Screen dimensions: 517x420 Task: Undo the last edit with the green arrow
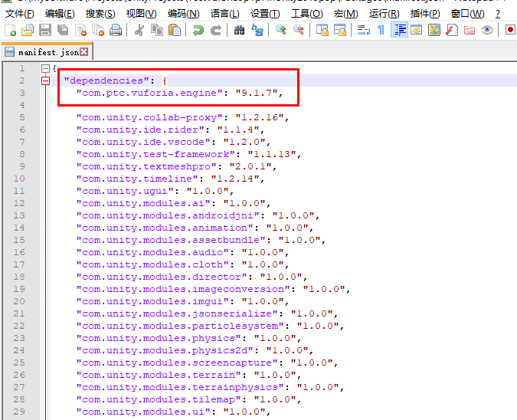coord(198,31)
